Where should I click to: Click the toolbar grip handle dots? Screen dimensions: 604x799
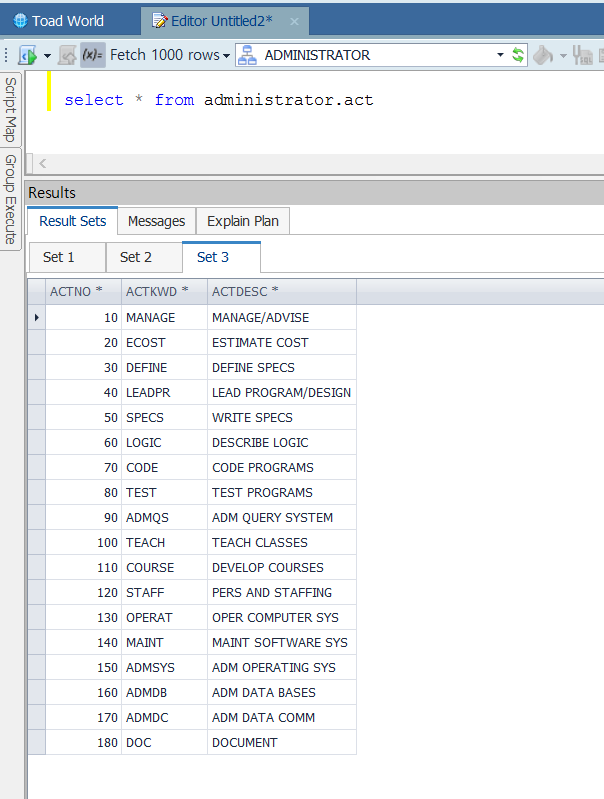click(x=6, y=55)
